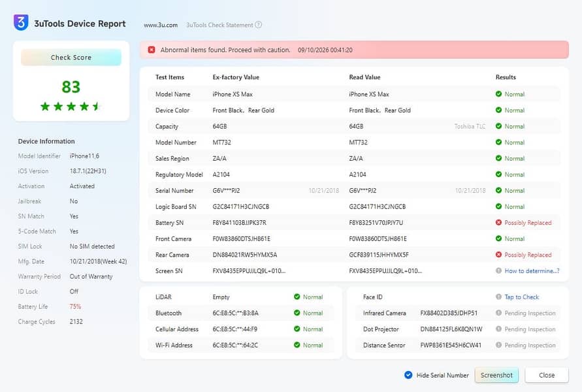Click Battery Life value 75%
The width and height of the screenshot is (582, 392).
click(75, 306)
